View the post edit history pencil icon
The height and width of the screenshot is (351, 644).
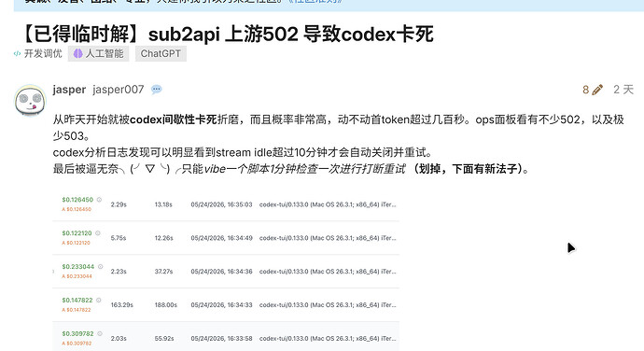597,90
